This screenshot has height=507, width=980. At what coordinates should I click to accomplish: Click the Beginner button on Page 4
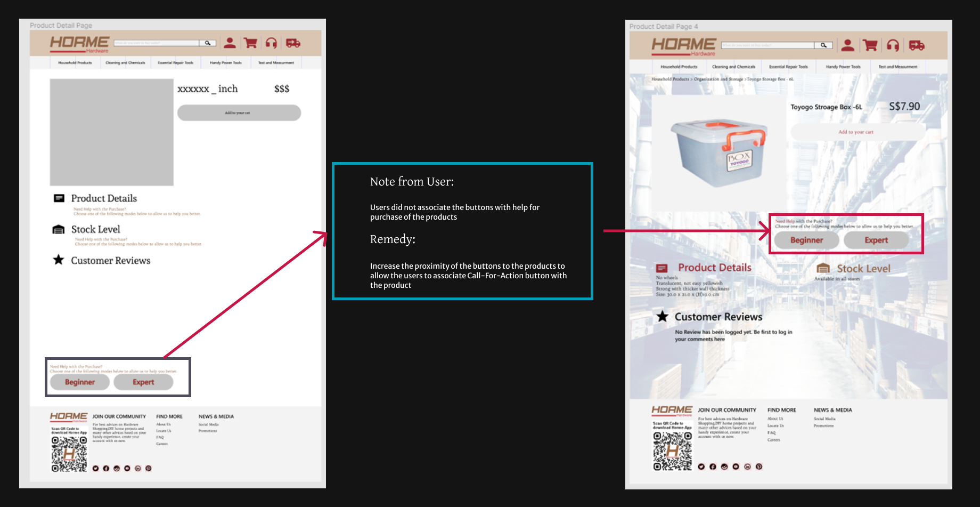pyautogui.click(x=806, y=240)
